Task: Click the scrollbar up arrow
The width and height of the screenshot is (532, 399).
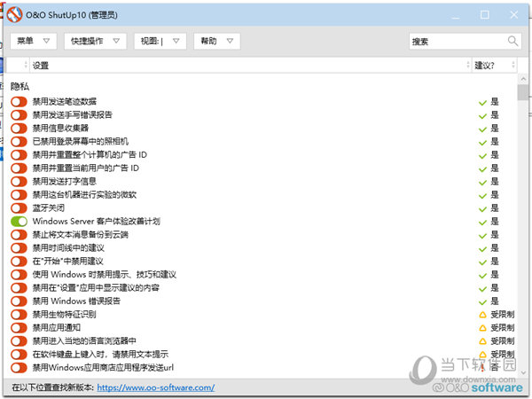Action: [x=523, y=79]
